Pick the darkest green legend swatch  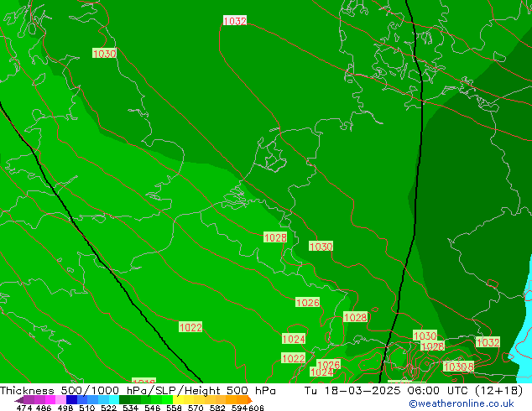124,399
